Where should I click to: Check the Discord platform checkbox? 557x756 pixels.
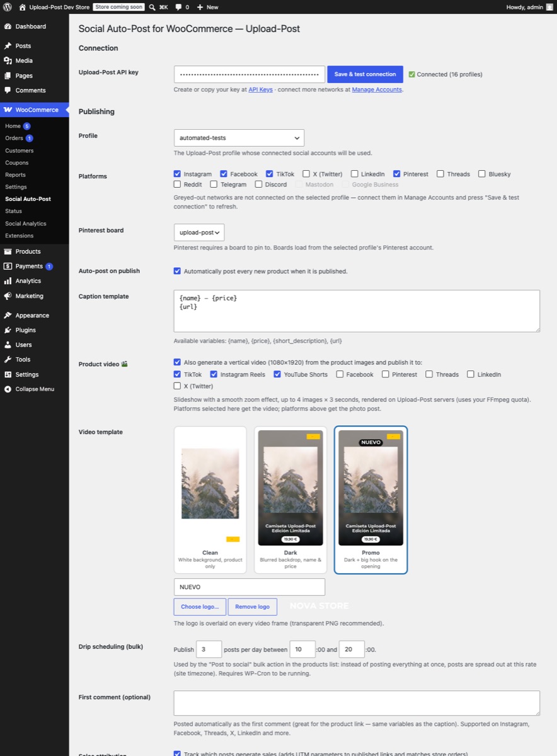pyautogui.click(x=259, y=185)
